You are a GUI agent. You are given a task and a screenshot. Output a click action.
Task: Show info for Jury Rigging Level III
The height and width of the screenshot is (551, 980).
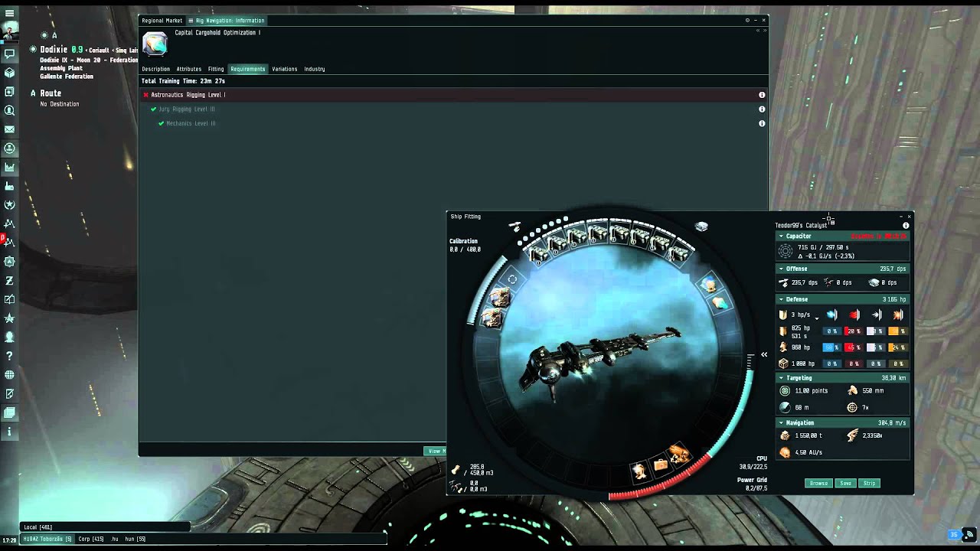pos(762,109)
